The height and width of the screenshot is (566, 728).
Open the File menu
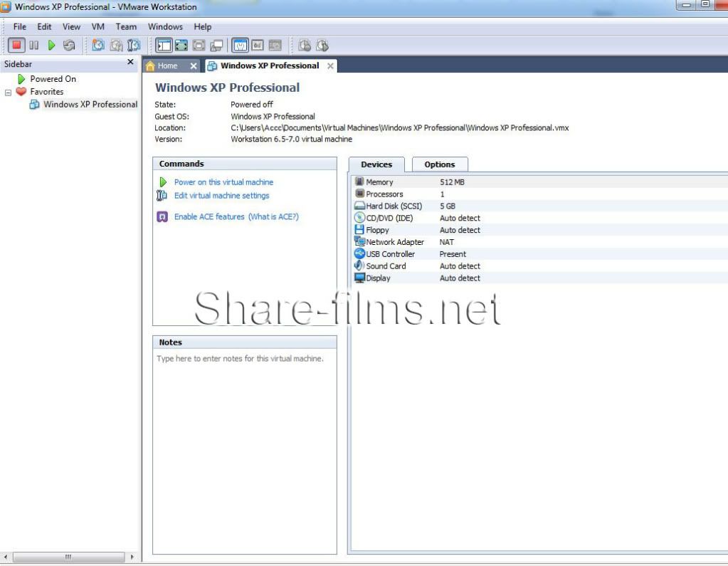[x=19, y=27]
